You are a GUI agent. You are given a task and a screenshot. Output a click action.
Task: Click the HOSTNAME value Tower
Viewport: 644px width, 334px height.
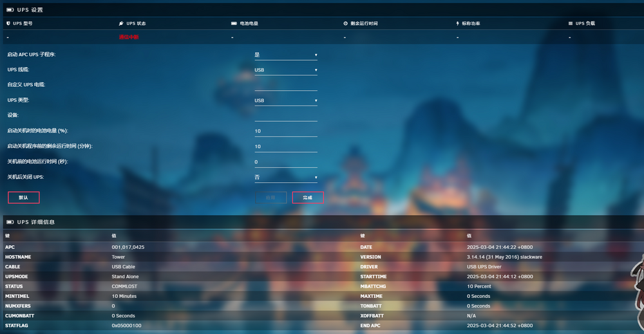coord(118,257)
